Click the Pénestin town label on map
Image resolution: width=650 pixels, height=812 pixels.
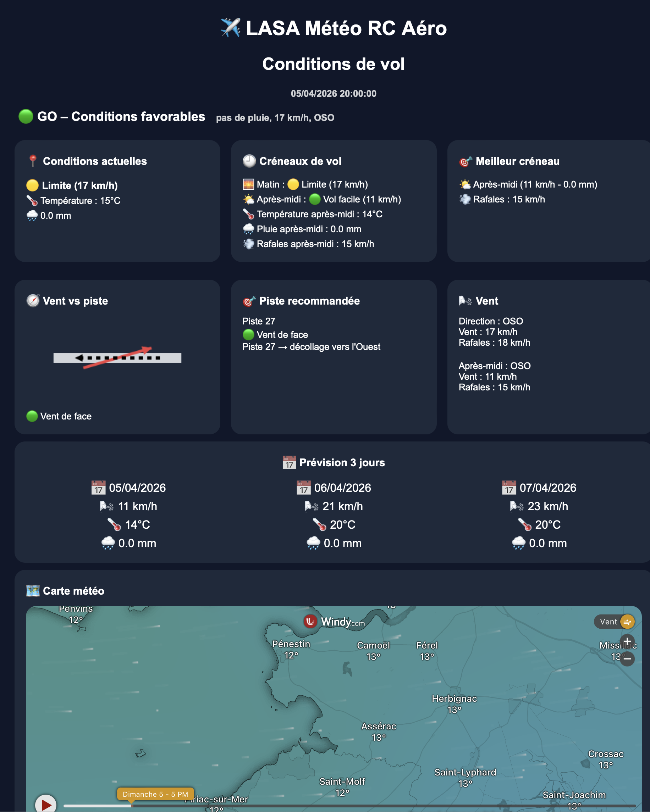tap(291, 644)
